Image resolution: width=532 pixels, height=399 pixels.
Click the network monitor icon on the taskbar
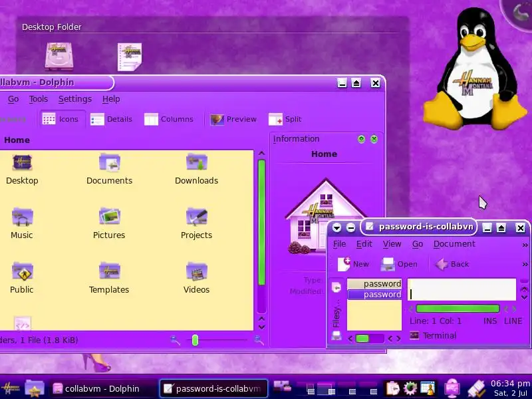coord(452,388)
